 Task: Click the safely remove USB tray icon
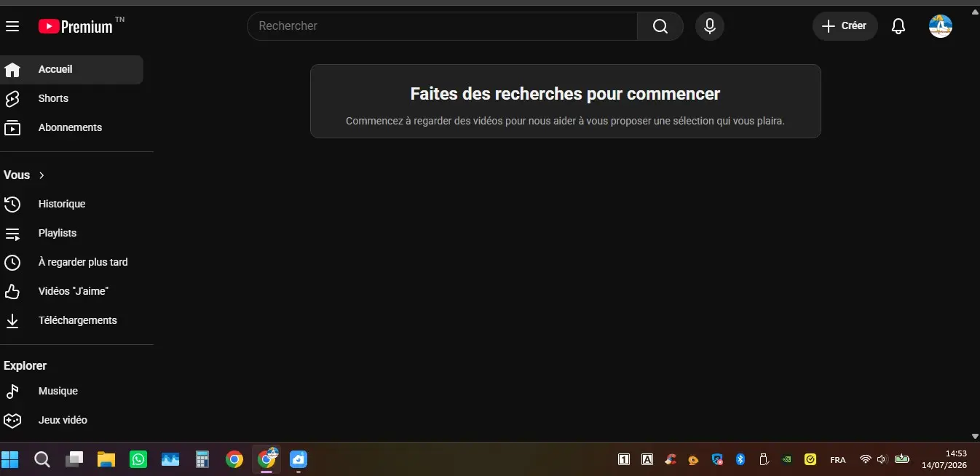pos(763,459)
